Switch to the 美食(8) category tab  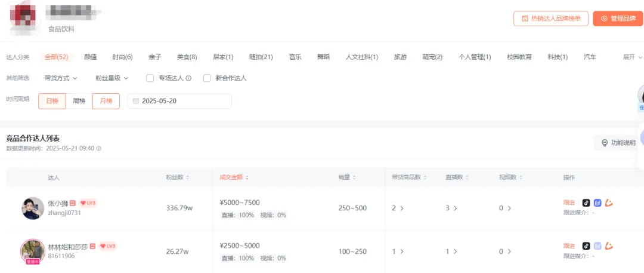pyautogui.click(x=187, y=57)
